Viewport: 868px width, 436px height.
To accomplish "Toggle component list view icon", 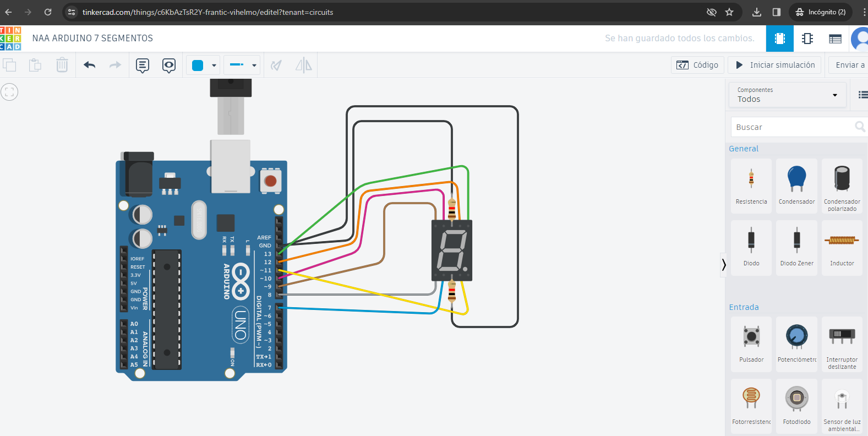I will click(x=862, y=95).
